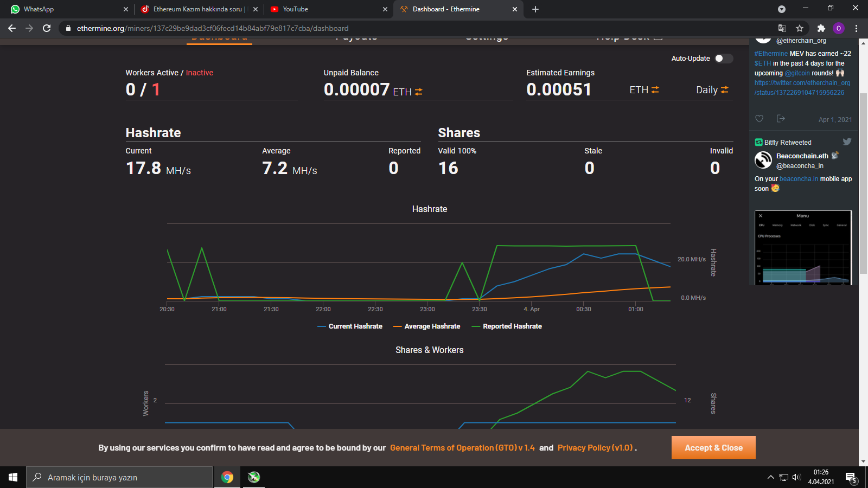The height and width of the screenshot is (488, 868).
Task: Open the @etherchain_org handle
Action: pos(801,41)
